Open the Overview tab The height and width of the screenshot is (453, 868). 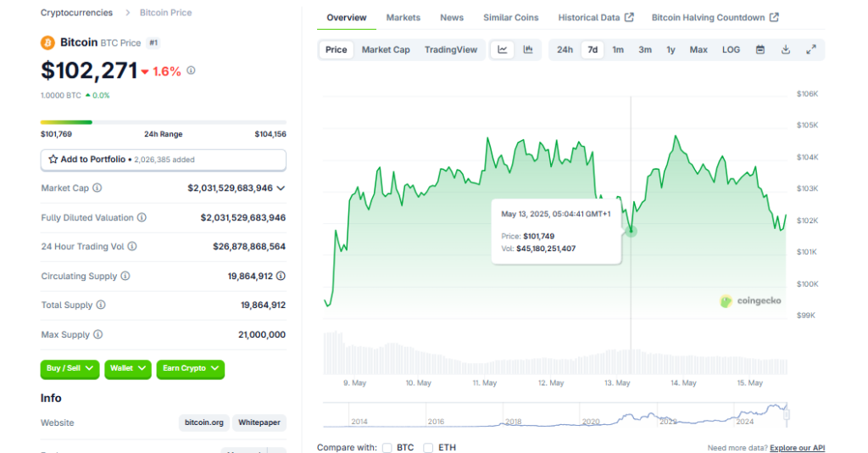point(347,17)
